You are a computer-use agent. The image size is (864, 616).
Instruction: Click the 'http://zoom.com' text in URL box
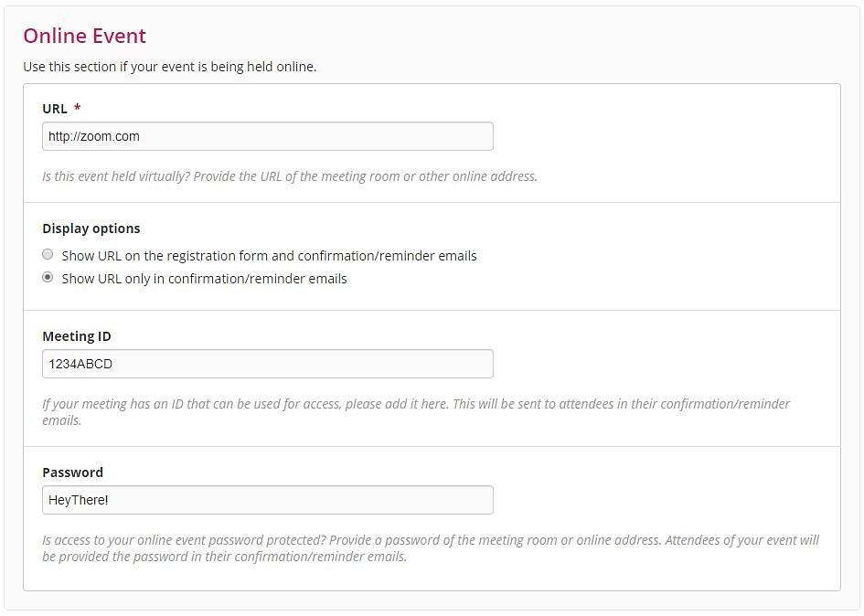click(x=93, y=136)
